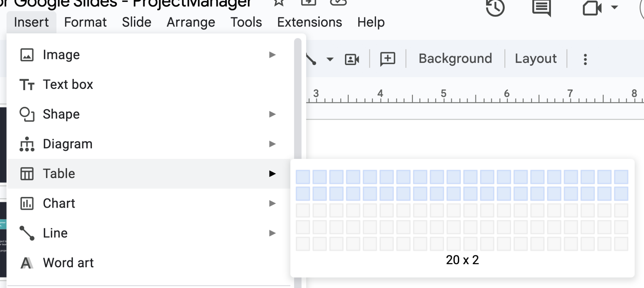Expand the Shape submenu
Viewport: 644px width, 288px height.
click(272, 114)
